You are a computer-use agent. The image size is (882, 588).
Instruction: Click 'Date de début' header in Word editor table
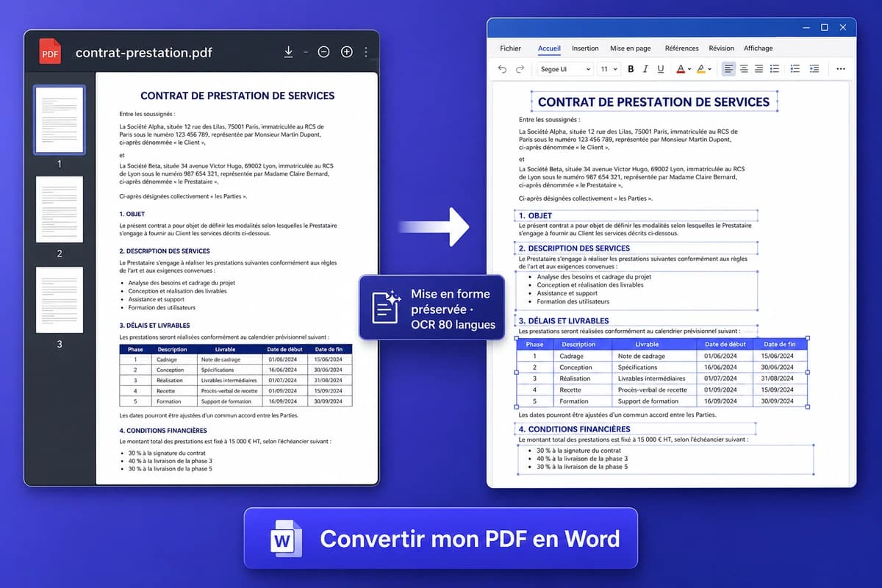pyautogui.click(x=725, y=344)
